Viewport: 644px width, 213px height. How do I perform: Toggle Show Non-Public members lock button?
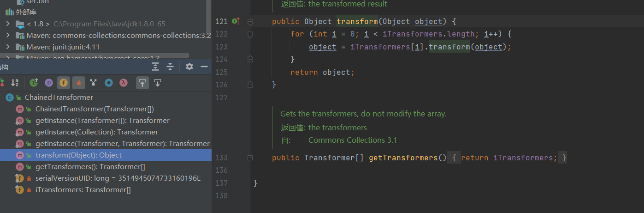coord(78,83)
